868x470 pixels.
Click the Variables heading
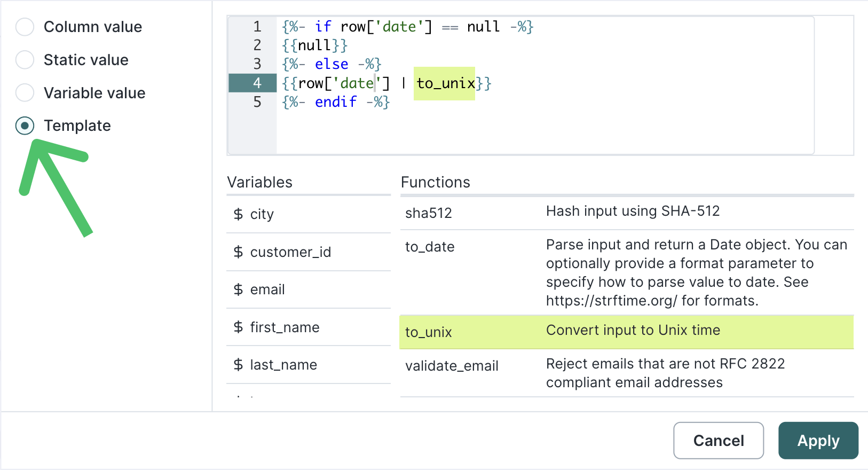[x=260, y=183]
